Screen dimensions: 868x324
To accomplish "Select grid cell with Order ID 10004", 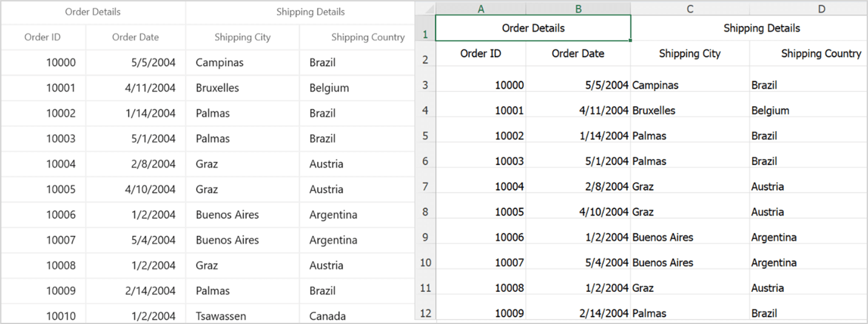I will tap(61, 164).
